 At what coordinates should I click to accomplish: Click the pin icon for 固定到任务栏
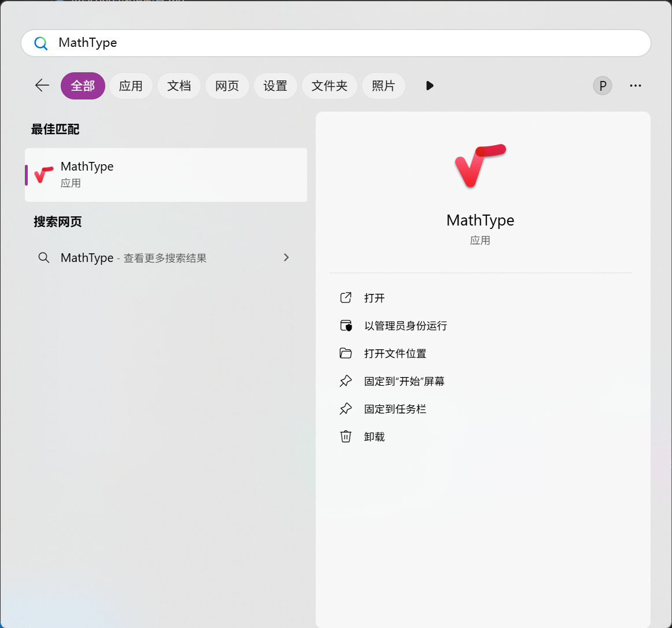346,409
